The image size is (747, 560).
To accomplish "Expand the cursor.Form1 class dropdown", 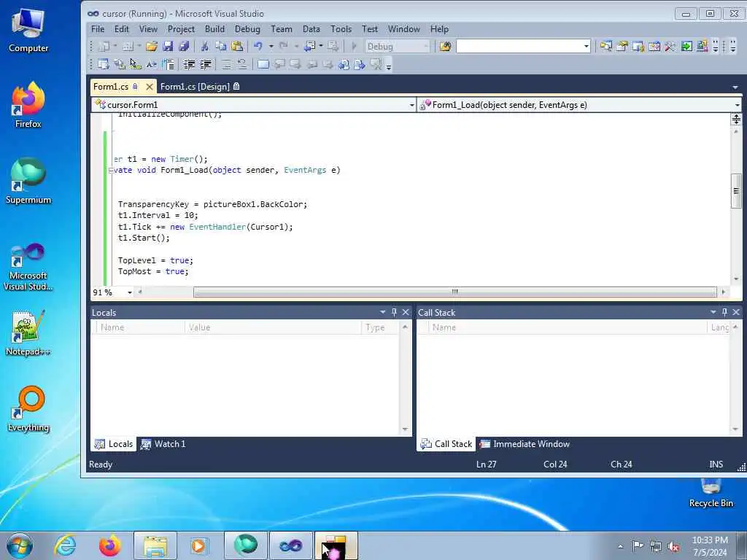I will 412,105.
